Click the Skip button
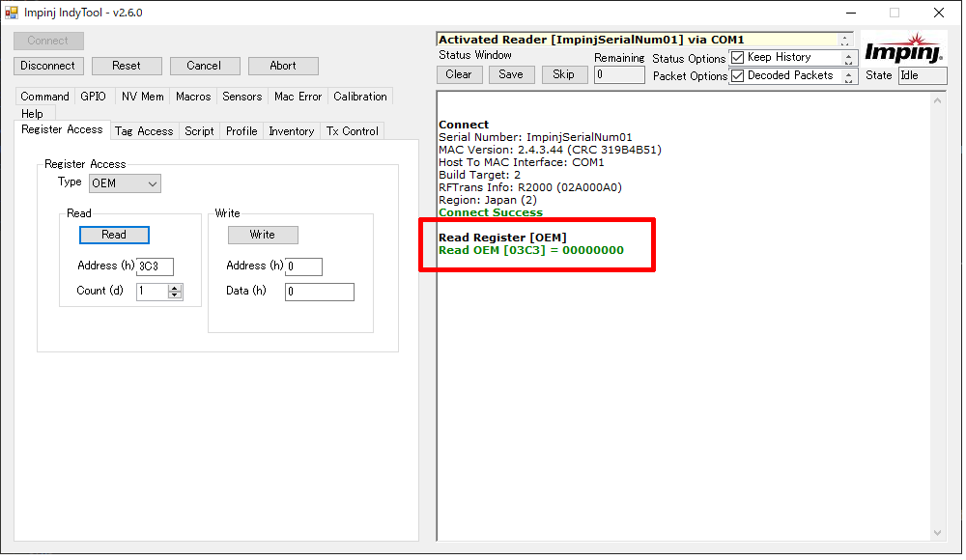Screen dimensions: 966x560 pyautogui.click(x=564, y=74)
